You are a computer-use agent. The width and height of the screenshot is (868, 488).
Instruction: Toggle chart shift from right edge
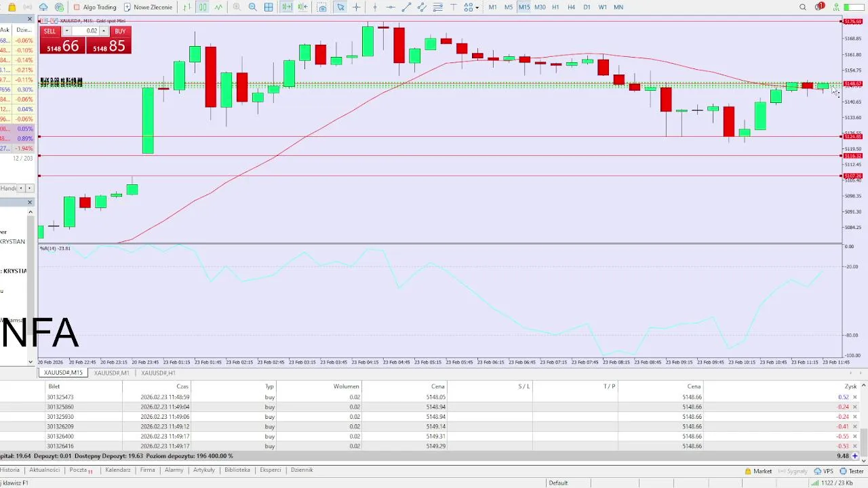point(302,7)
